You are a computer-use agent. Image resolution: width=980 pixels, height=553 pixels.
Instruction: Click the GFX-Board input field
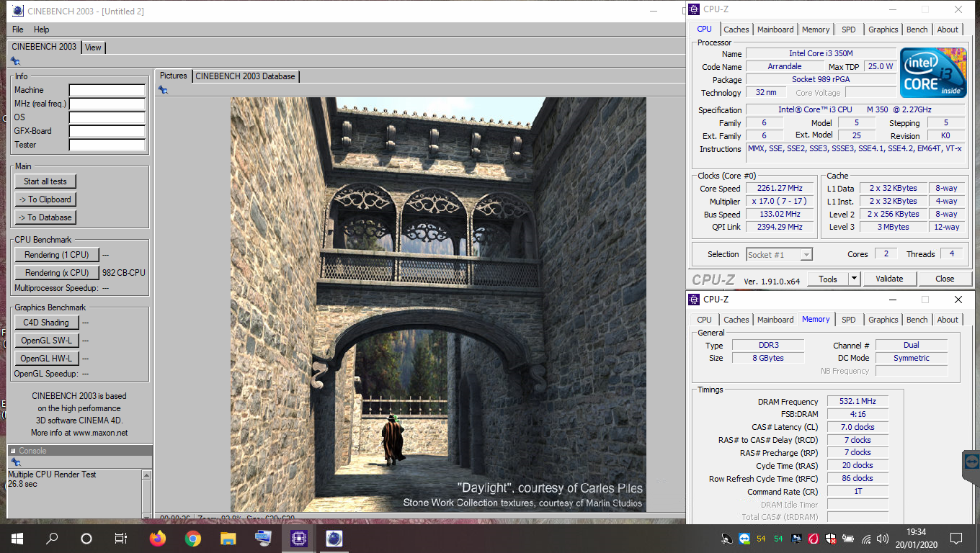pyautogui.click(x=107, y=132)
